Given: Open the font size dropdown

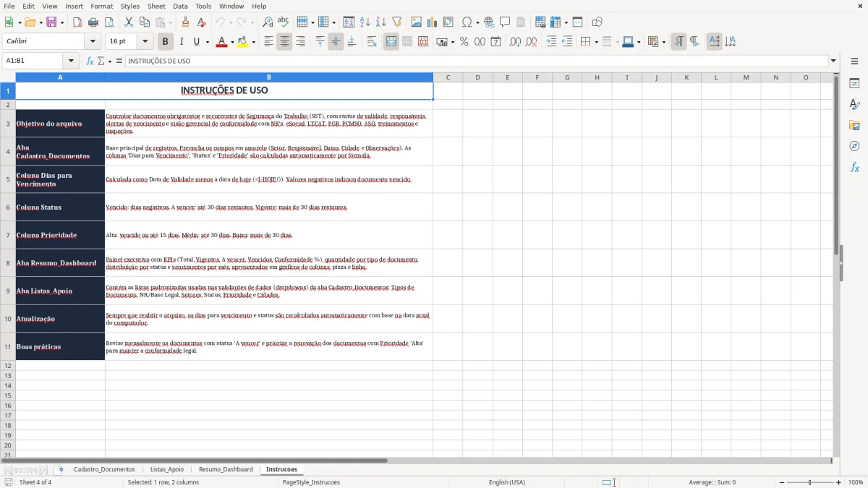Looking at the screenshot, I should pyautogui.click(x=145, y=42).
